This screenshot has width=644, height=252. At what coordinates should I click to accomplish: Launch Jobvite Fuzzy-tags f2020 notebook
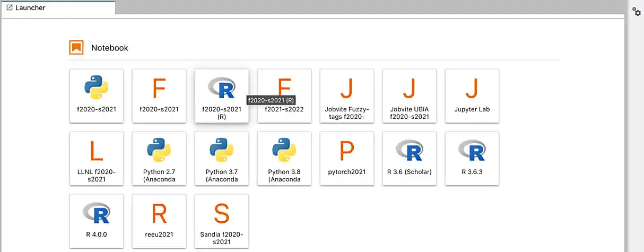coord(347,95)
